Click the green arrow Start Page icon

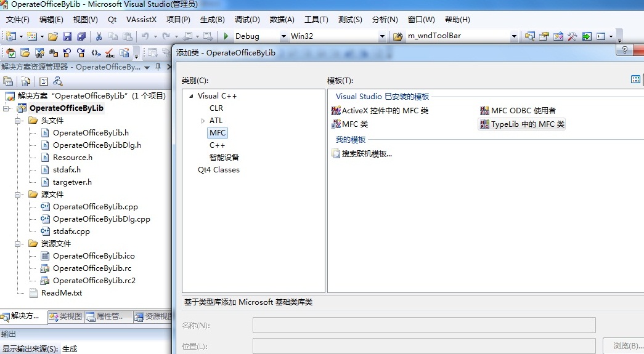pos(587,36)
